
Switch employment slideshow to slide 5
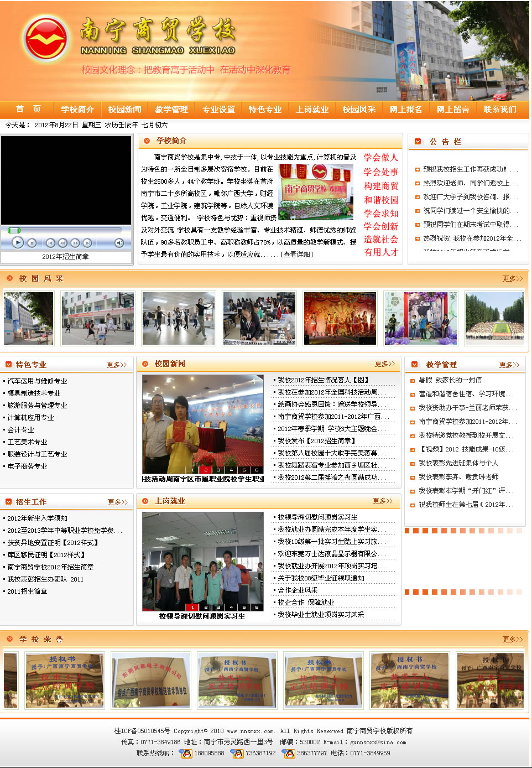pos(244,608)
